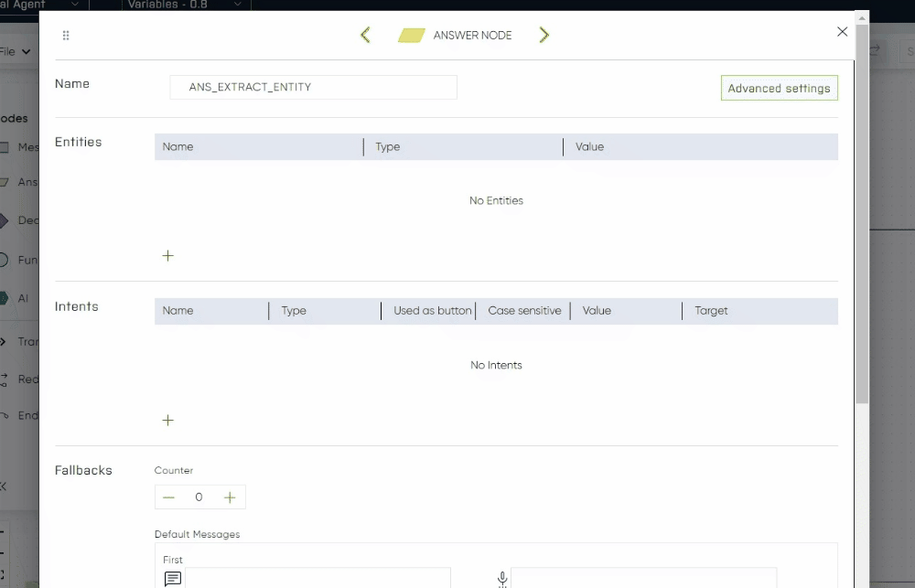Image resolution: width=915 pixels, height=588 pixels.
Task: Open Advanced settings
Action: tap(779, 88)
